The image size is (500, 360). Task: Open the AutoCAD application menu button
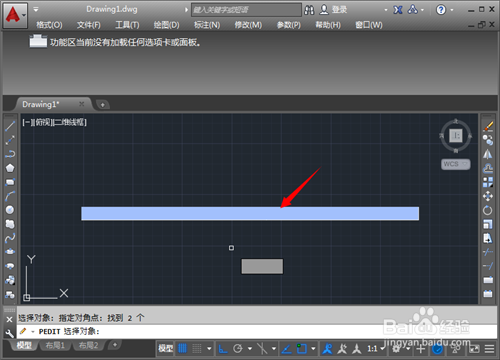pyautogui.click(x=15, y=15)
